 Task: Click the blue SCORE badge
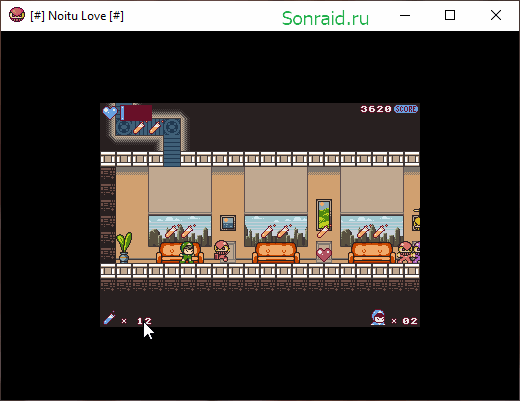coord(406,109)
